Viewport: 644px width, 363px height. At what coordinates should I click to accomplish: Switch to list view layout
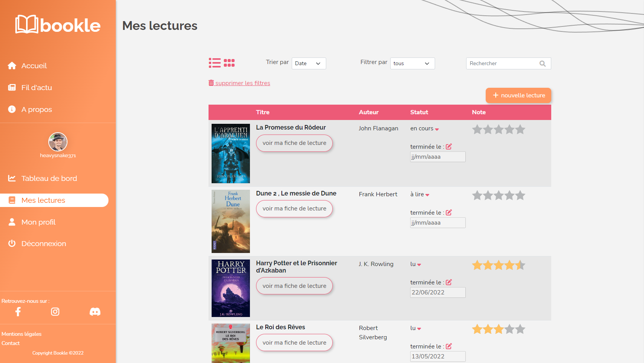point(215,63)
